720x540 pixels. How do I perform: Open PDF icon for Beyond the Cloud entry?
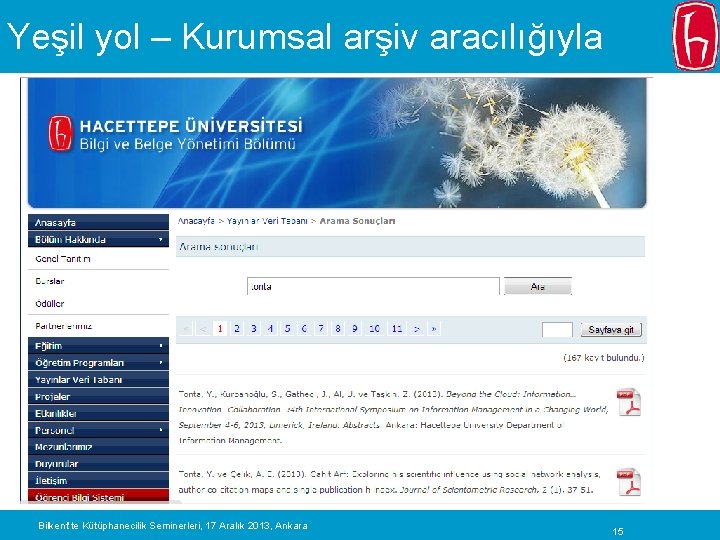[629, 402]
